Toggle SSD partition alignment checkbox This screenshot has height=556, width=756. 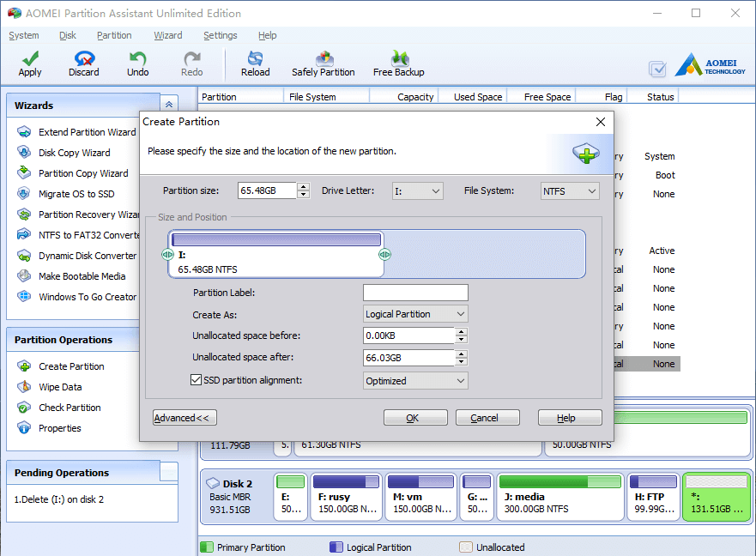(x=196, y=380)
